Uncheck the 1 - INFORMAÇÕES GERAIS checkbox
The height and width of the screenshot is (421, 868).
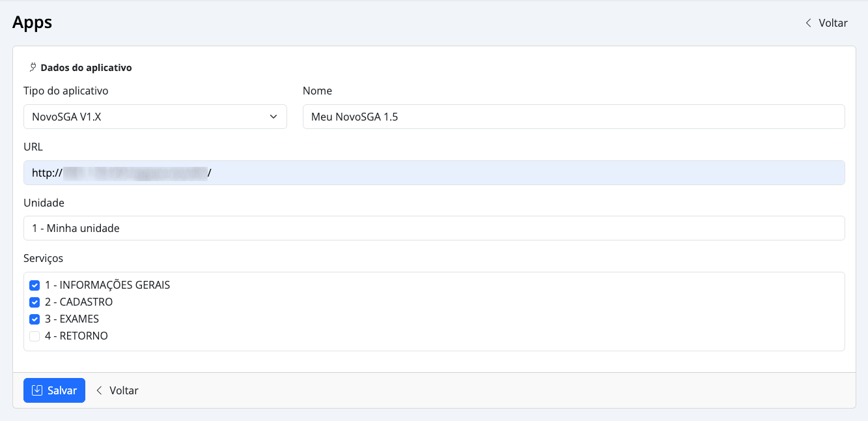point(35,285)
